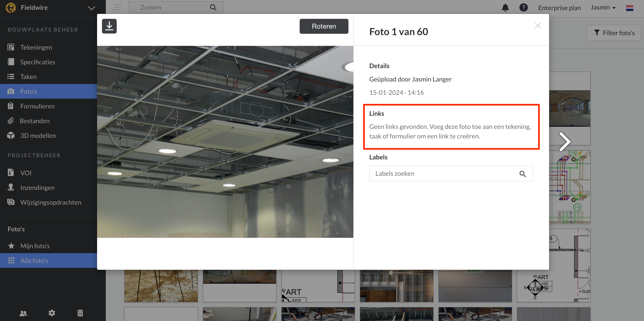
Task: Open project settings gear icon
Action: pos(52,313)
